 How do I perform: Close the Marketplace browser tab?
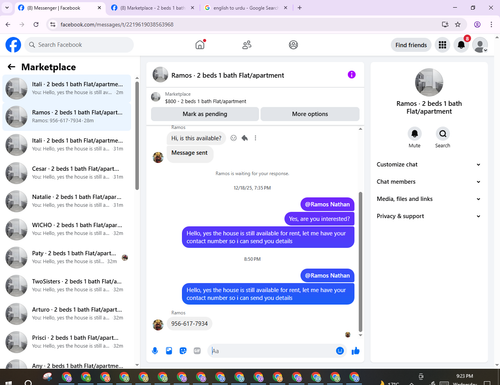coord(192,8)
